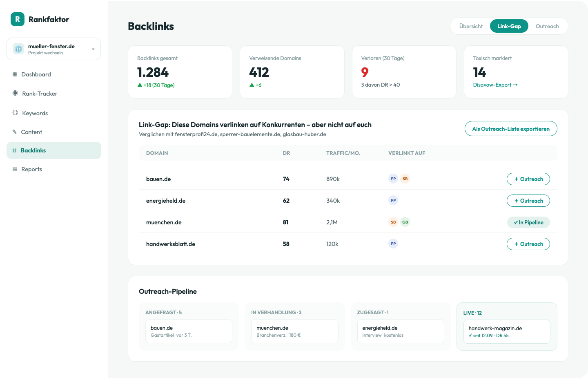This screenshot has height=378, width=588.
Task: Open the Disavow-Export link
Action: [x=495, y=85]
